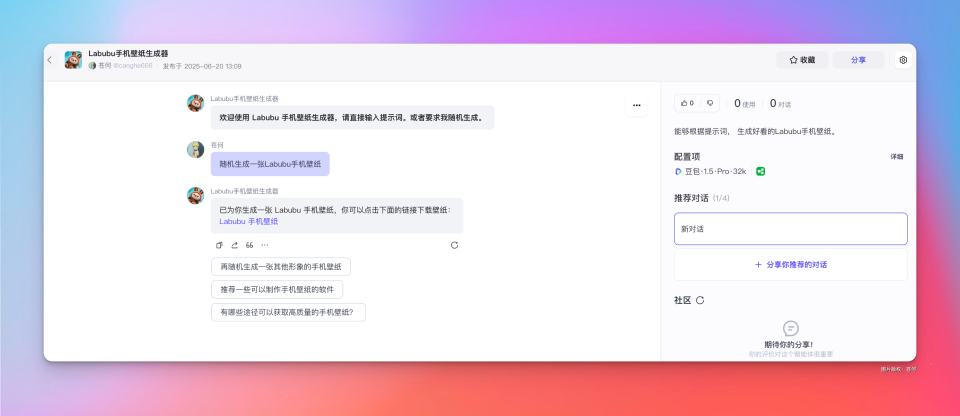Click the chat bubble icon above 期待你的分享
The height and width of the screenshot is (416, 960).
point(790,328)
